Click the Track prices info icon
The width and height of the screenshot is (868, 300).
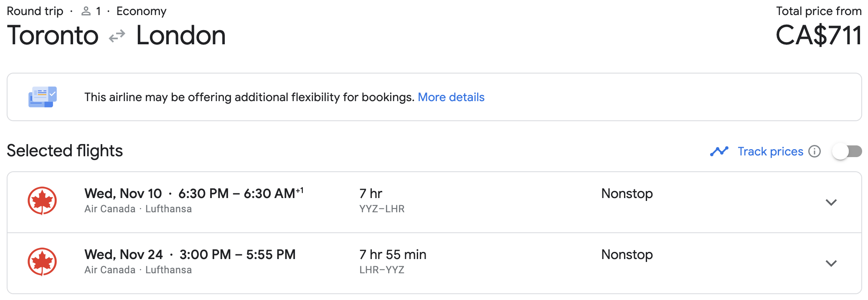click(x=815, y=151)
